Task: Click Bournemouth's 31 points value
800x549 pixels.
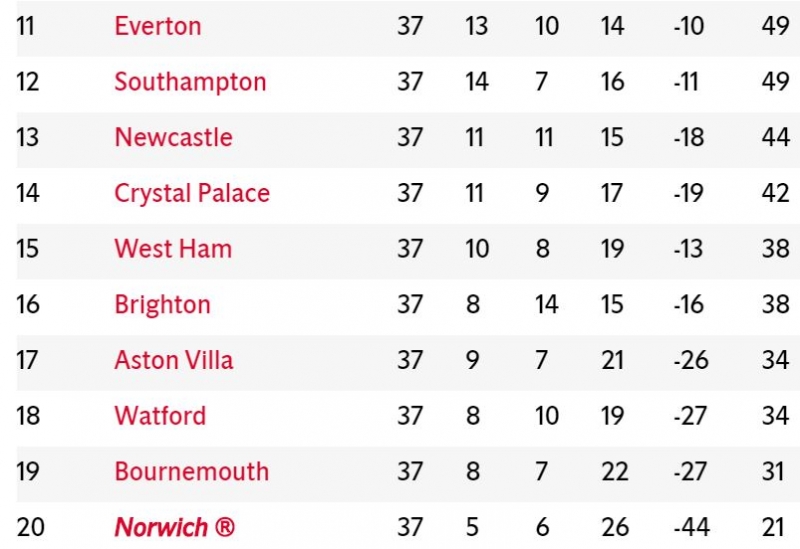Action: (775, 471)
